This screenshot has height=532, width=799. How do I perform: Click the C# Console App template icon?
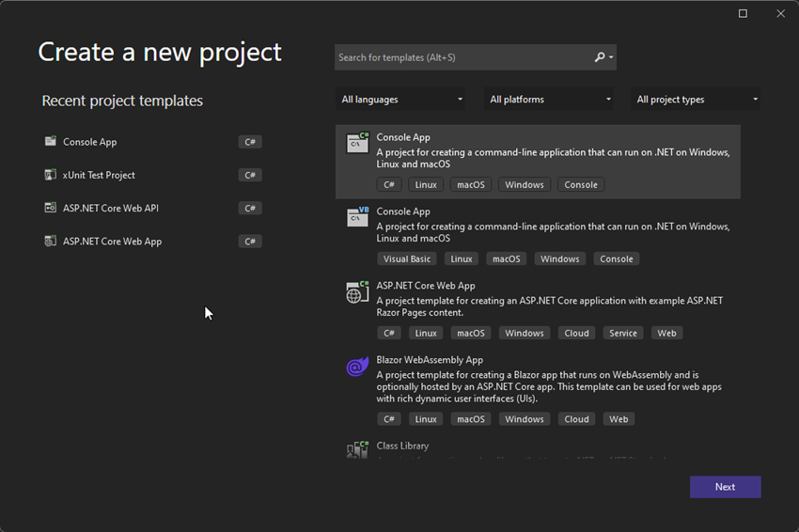[357, 143]
